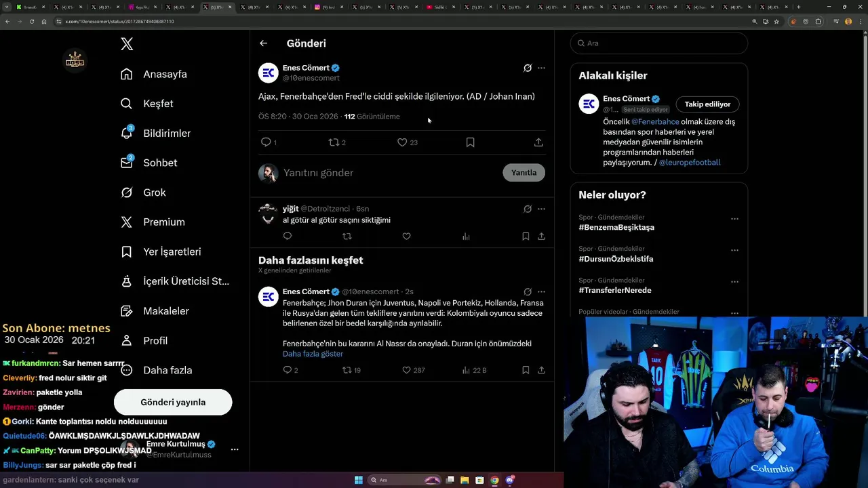Go back with the arrow beside Gönderi

[x=264, y=43]
